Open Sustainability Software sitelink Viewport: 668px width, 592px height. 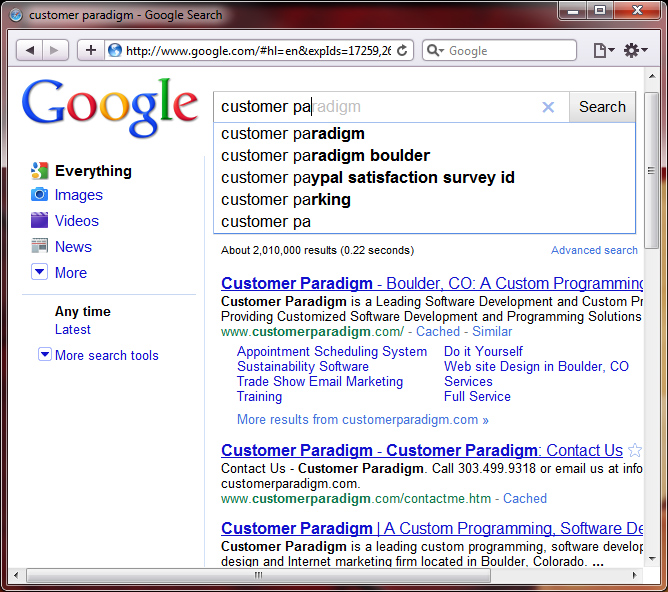[303, 366]
